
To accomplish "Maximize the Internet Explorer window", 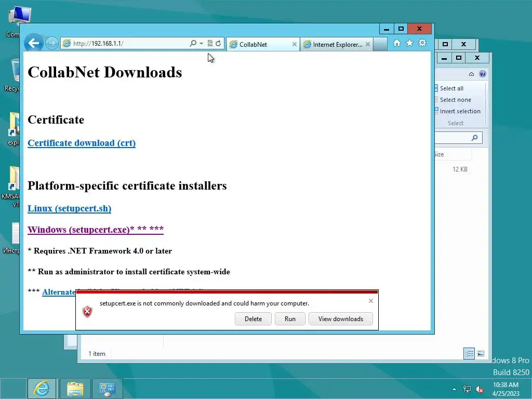I will [x=401, y=29].
